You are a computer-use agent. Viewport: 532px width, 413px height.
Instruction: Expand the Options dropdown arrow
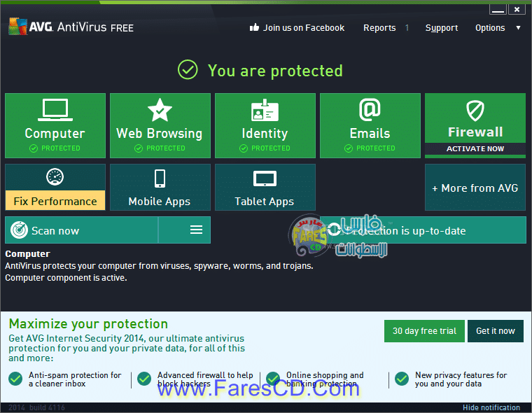[x=518, y=28]
